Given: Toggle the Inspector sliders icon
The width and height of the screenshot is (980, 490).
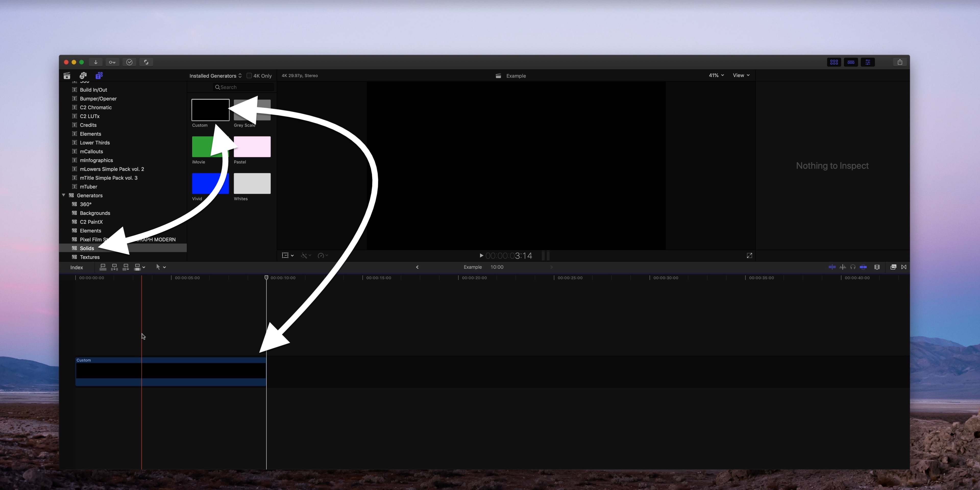Looking at the screenshot, I should (x=868, y=62).
